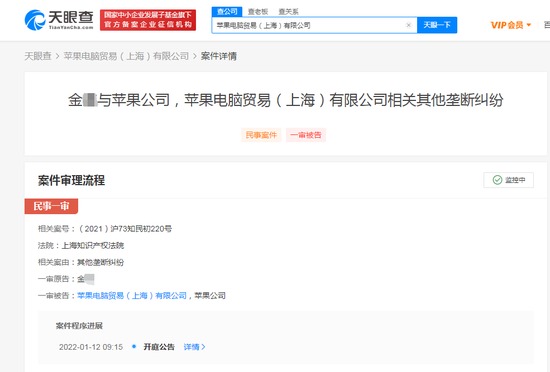Open 详情 link for 开庭公告
The image size is (550, 372).
[x=194, y=347]
